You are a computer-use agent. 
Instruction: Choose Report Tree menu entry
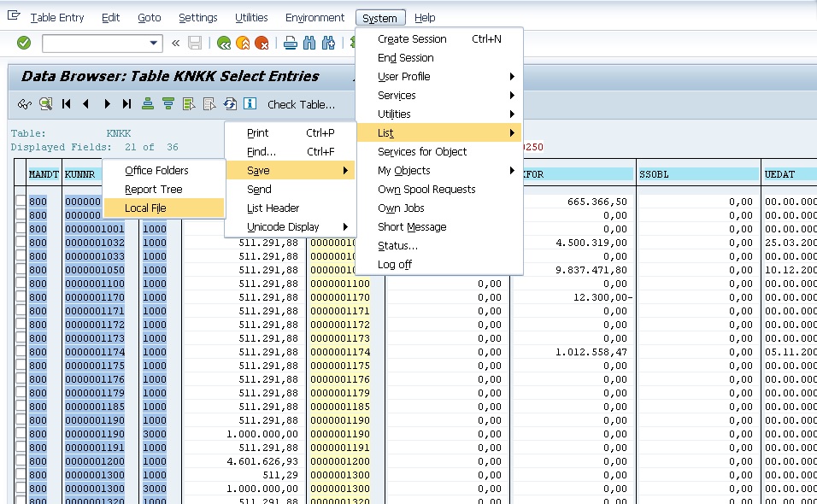click(164, 189)
